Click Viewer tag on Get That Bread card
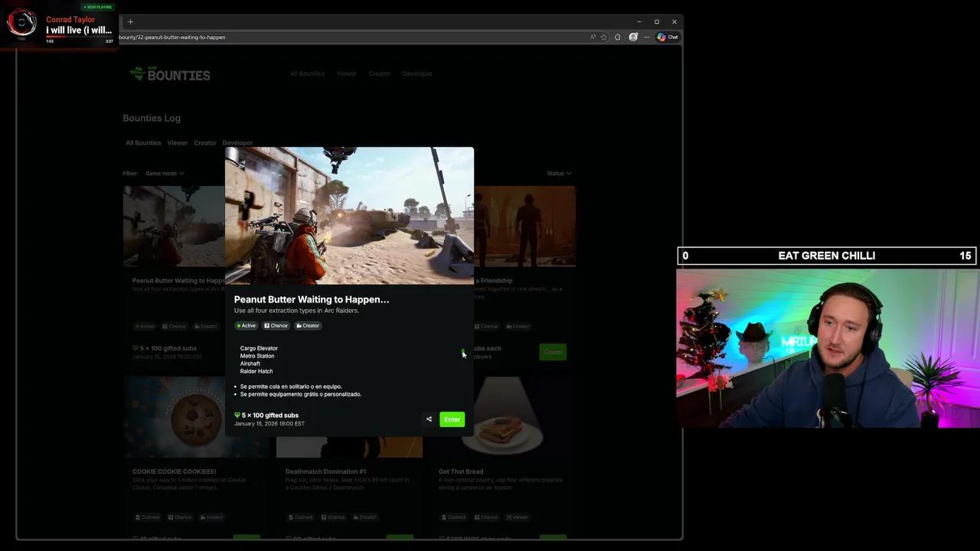Screen dimensions: 980x551 pyautogui.click(x=517, y=517)
